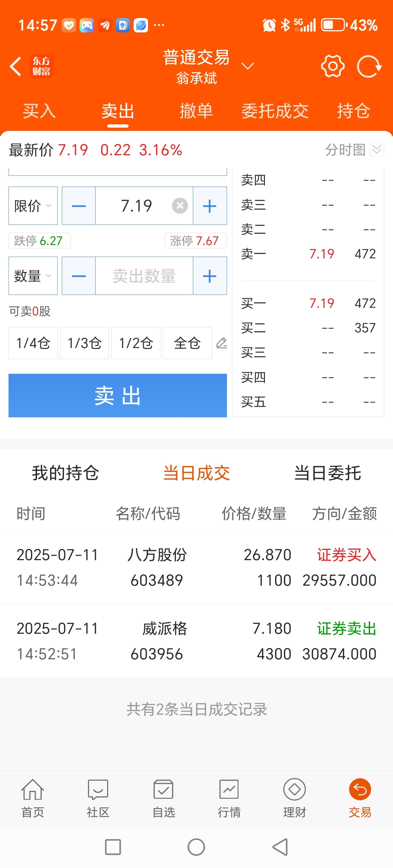Tap 涨停 7.67 price chip

(196, 241)
